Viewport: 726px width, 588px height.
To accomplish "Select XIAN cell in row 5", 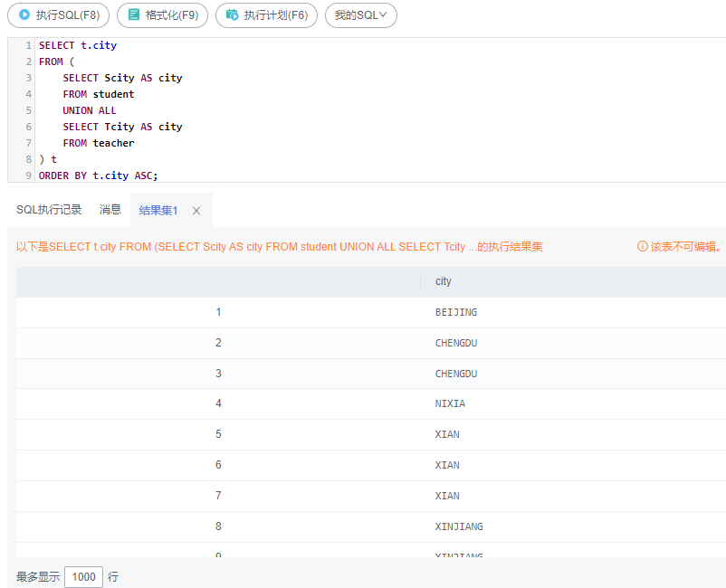I will 447,434.
